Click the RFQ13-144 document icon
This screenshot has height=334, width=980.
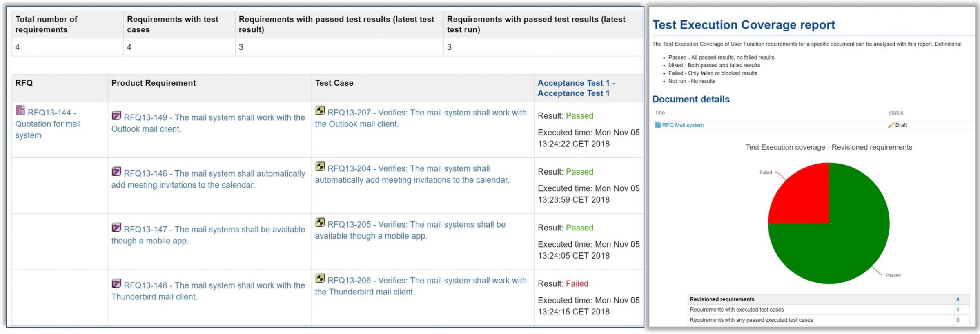coord(20,110)
